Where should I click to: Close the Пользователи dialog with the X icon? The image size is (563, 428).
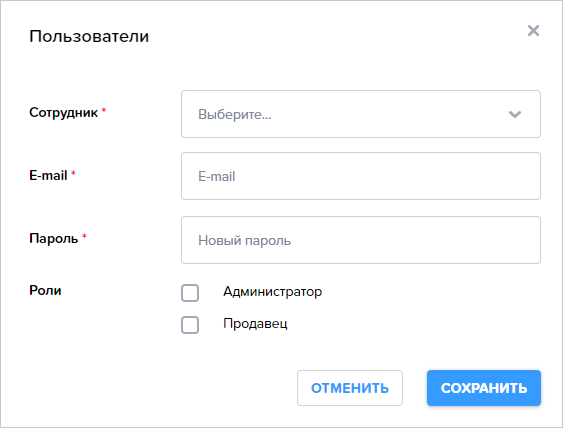[533, 31]
